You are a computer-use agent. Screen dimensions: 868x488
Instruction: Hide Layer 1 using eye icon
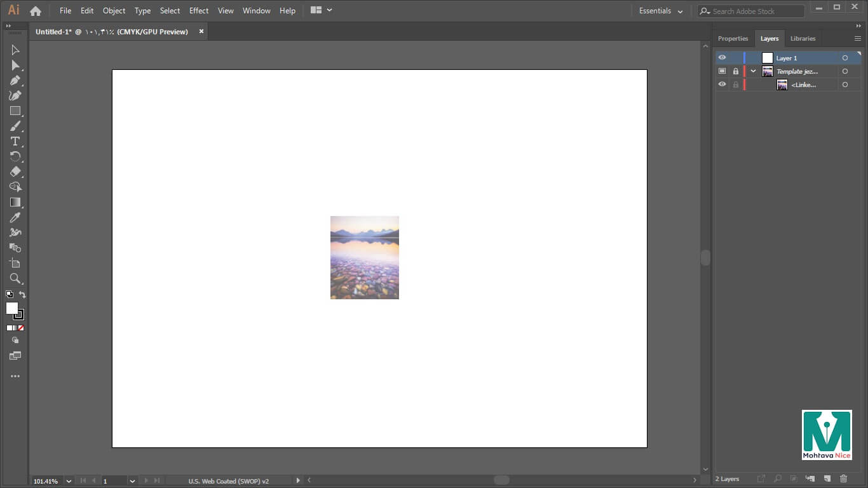point(722,58)
